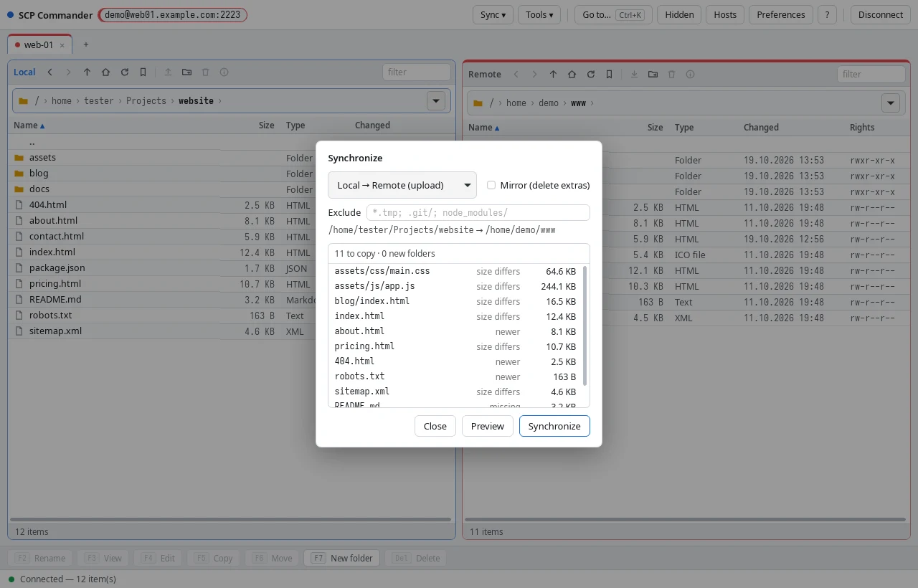Click the upload icon in Local toolbar
The height and width of the screenshot is (588, 918).
(169, 72)
